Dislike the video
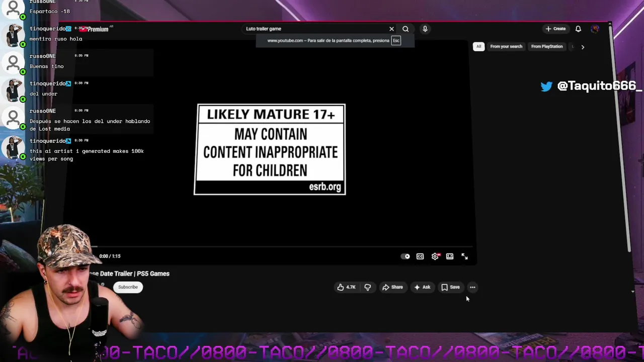This screenshot has height=362, width=644. pyautogui.click(x=368, y=287)
